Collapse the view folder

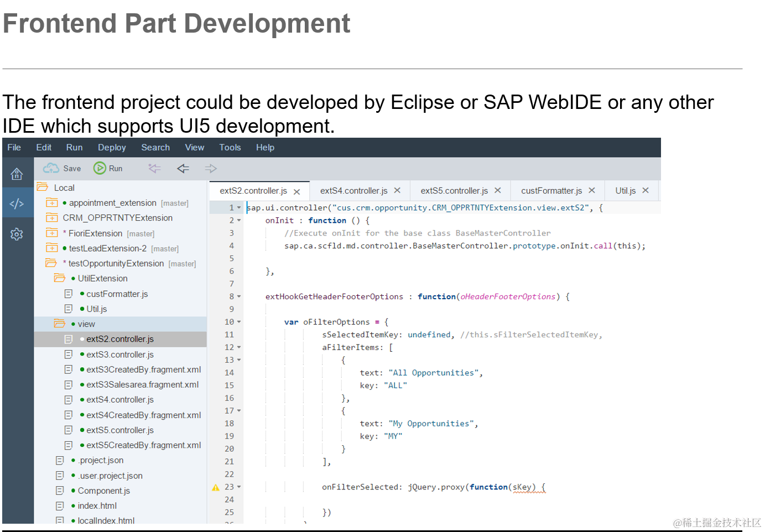tap(60, 324)
